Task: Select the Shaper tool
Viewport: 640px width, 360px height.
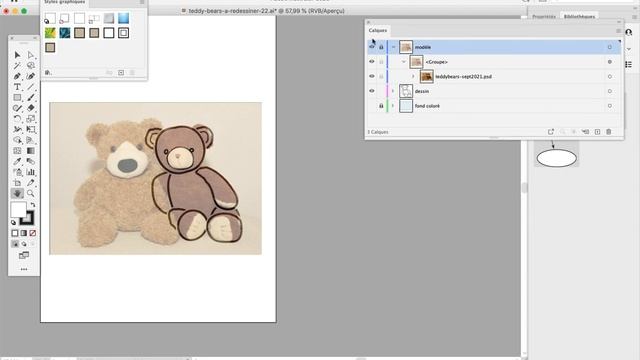Action: pyautogui.click(x=17, y=108)
